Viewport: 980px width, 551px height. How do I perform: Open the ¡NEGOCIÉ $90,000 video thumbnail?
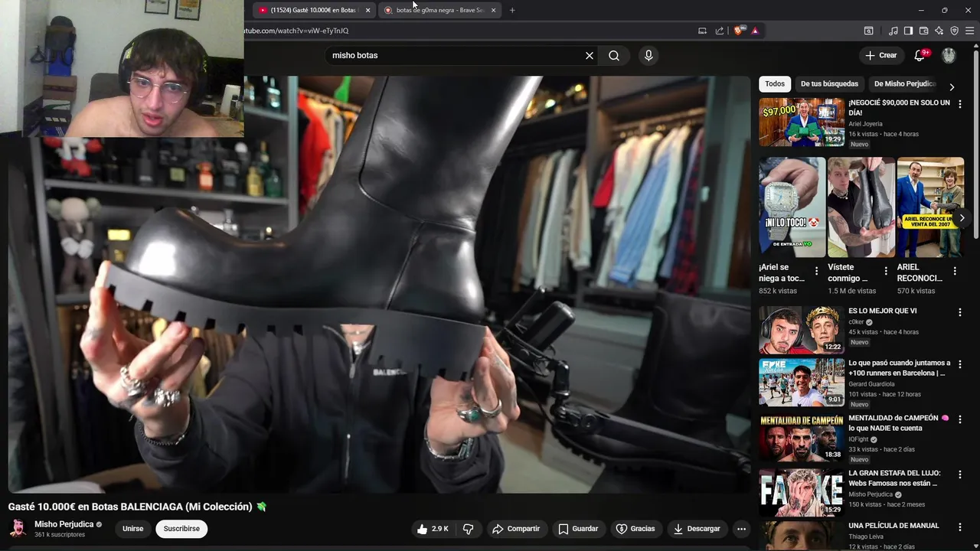[x=802, y=122]
